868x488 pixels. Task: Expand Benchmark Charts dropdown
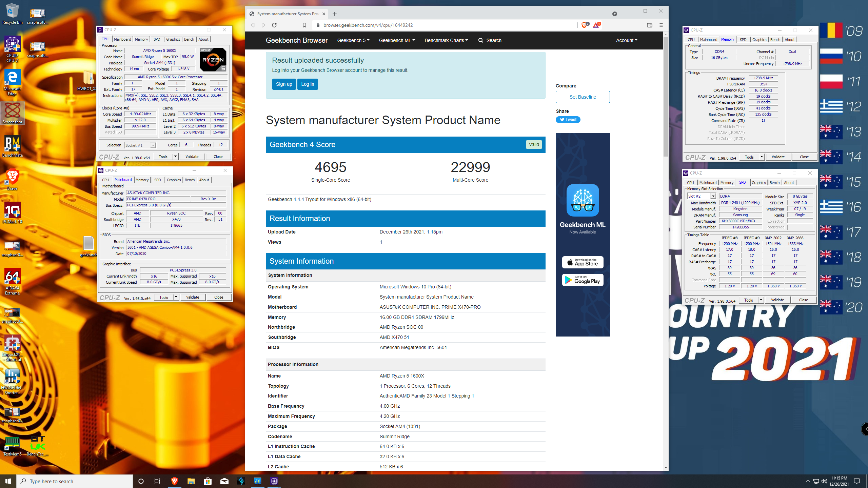pyautogui.click(x=446, y=40)
